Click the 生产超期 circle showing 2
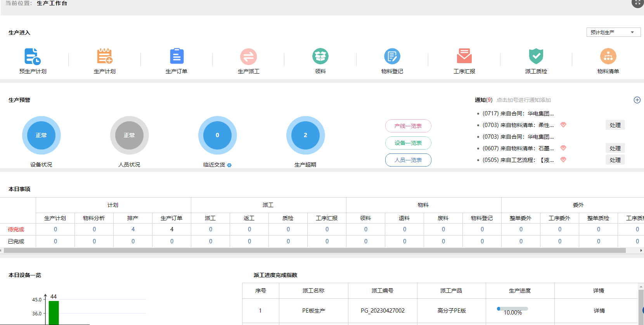Screen dimensions: 644x325 coord(305,135)
